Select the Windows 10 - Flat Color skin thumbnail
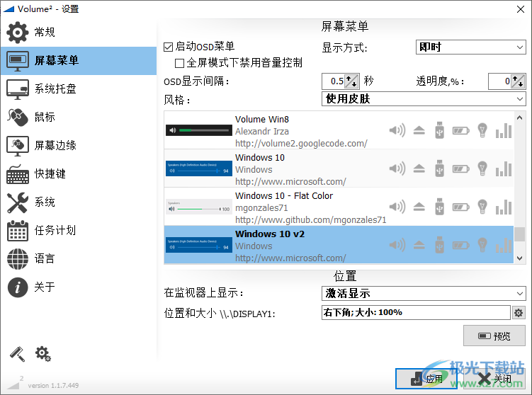The image size is (532, 395). (x=198, y=207)
